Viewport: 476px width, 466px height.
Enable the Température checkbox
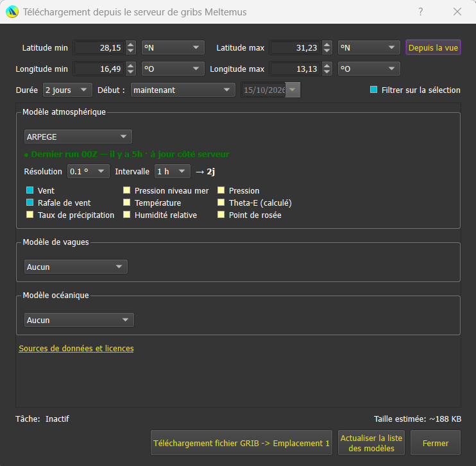(x=126, y=203)
